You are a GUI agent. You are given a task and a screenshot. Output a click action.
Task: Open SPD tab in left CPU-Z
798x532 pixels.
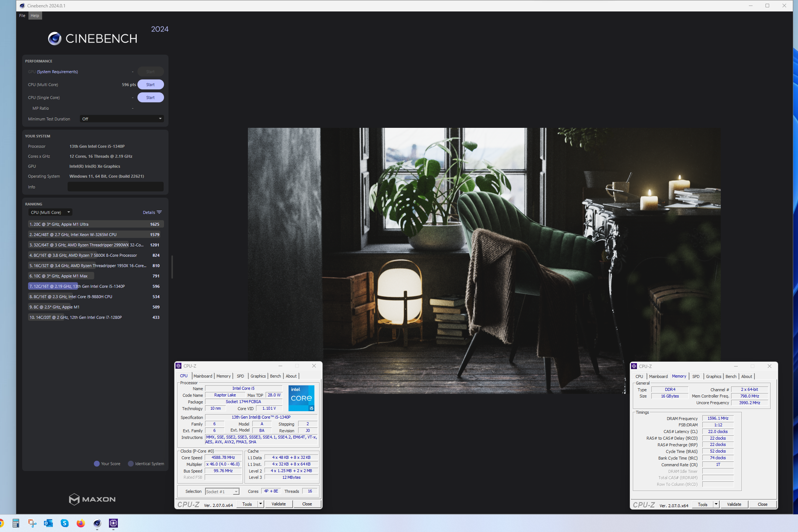pyautogui.click(x=240, y=376)
